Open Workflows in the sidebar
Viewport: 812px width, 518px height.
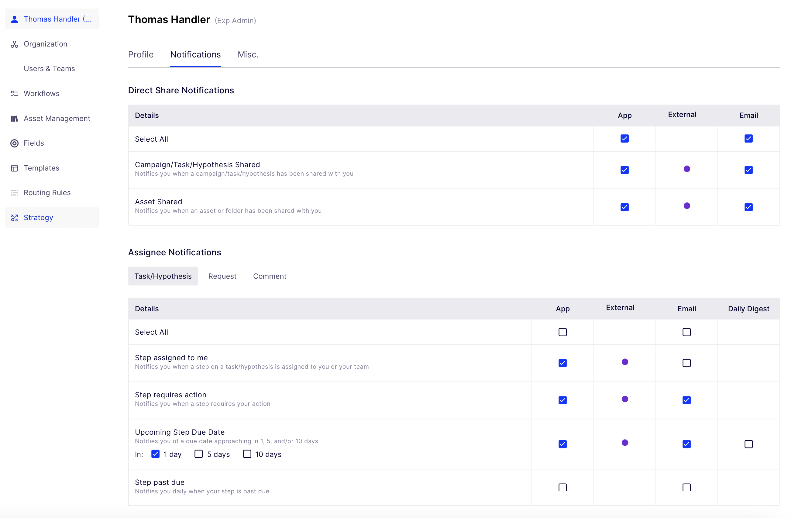point(52,93)
